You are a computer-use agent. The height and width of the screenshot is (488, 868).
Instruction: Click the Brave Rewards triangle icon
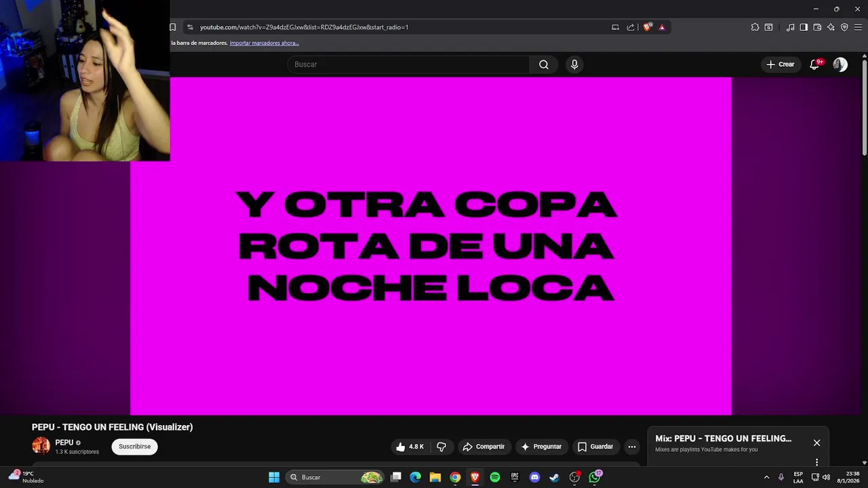662,27
